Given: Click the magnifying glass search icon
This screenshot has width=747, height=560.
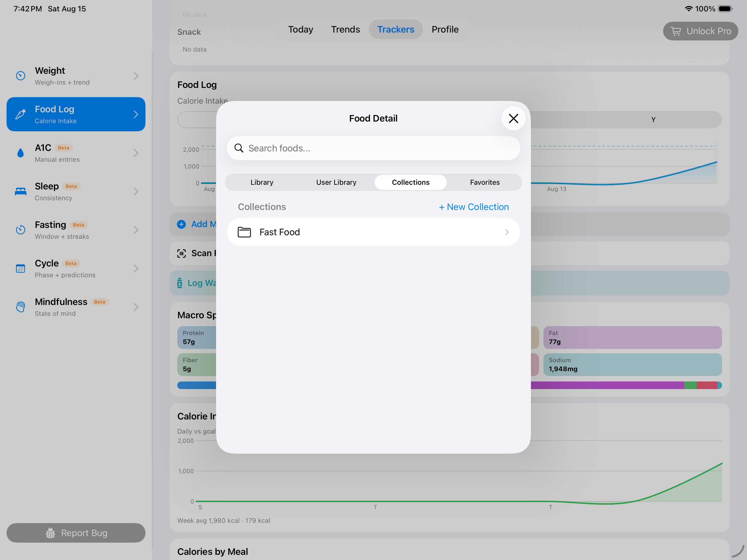Looking at the screenshot, I should [239, 148].
